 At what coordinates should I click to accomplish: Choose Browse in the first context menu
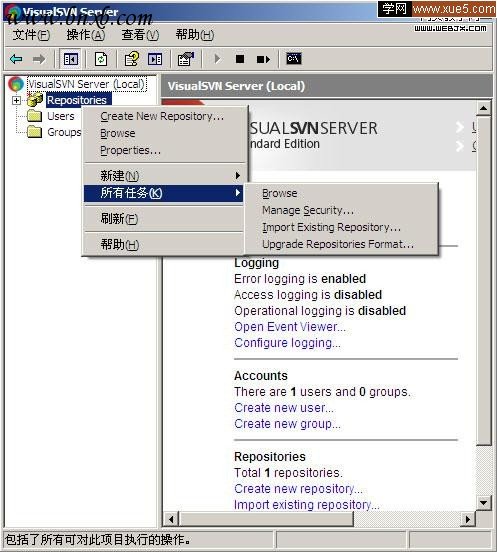pos(164,133)
